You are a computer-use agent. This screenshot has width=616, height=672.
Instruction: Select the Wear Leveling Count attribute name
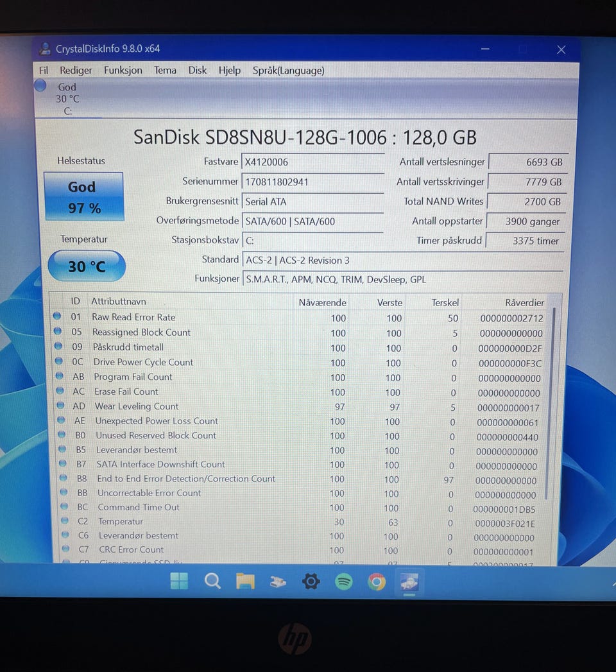coord(137,406)
